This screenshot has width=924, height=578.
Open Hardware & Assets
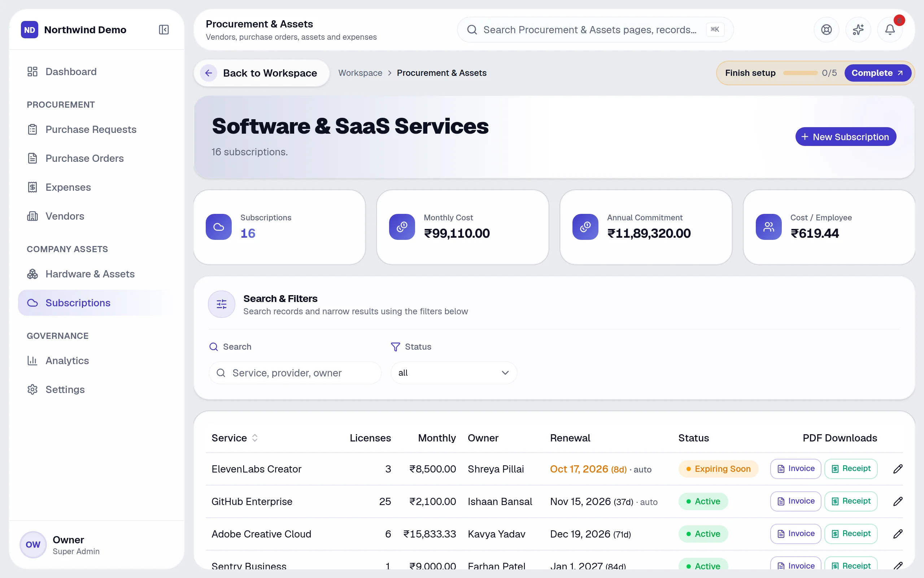[x=96, y=274]
